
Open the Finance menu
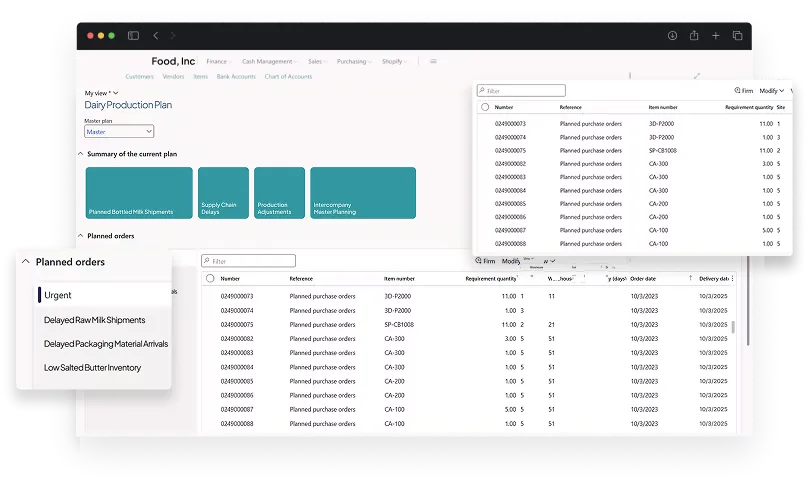tap(219, 62)
